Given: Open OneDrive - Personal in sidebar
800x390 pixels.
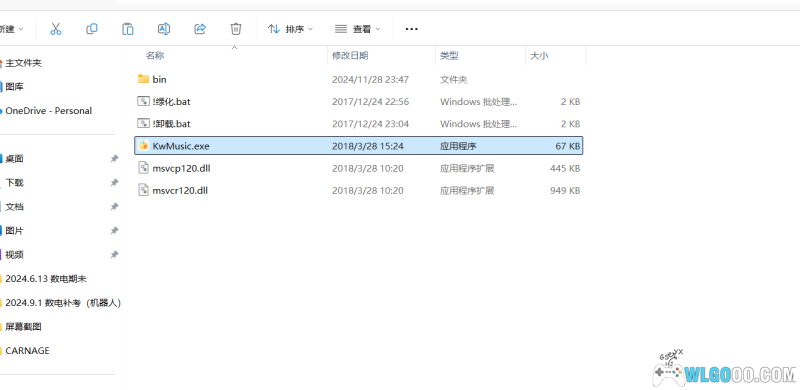Looking at the screenshot, I should [48, 111].
